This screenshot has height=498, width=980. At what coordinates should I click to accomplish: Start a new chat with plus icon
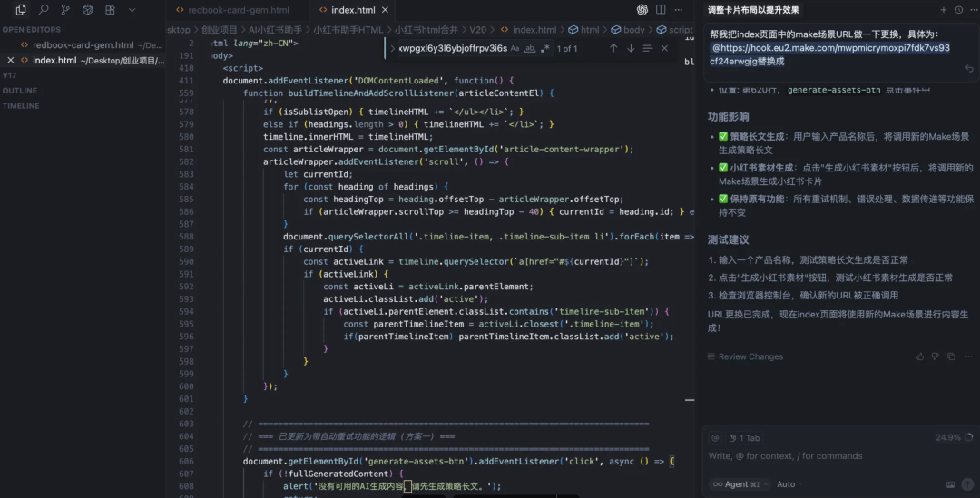944,10
